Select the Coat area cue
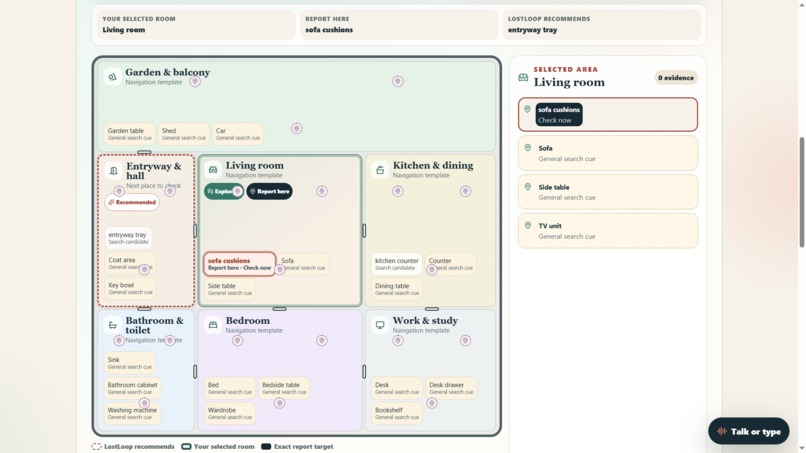Image resolution: width=806 pixels, height=453 pixels. [x=130, y=263]
